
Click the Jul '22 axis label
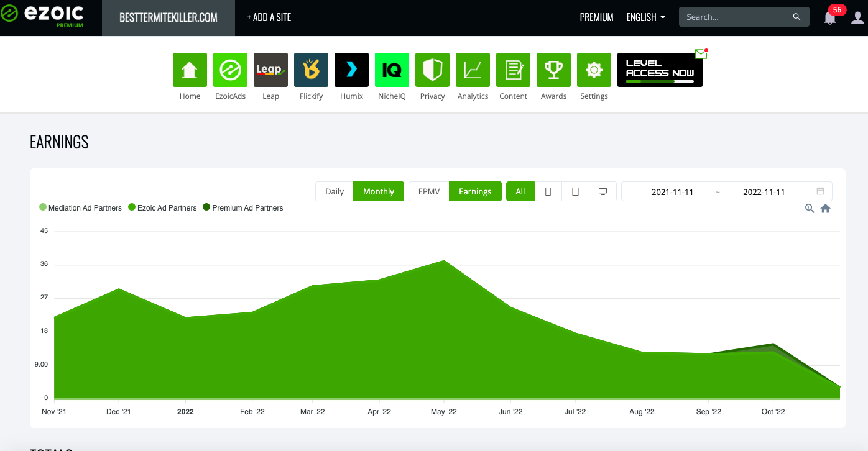pyautogui.click(x=575, y=412)
